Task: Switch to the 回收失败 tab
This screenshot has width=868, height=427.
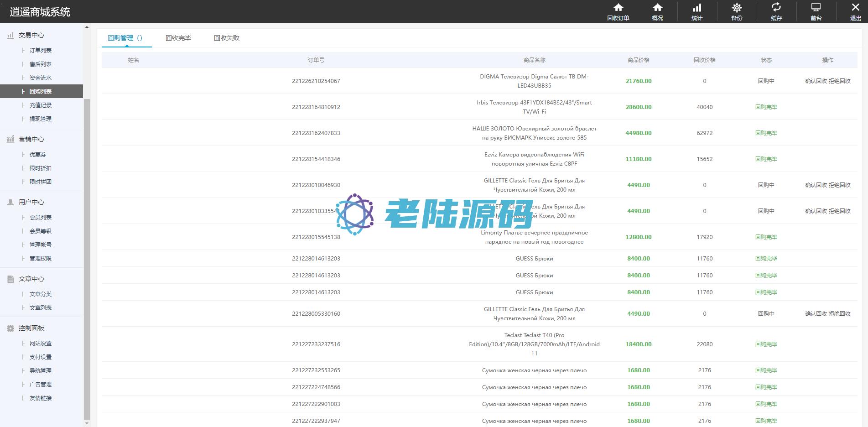Action: pyautogui.click(x=227, y=38)
